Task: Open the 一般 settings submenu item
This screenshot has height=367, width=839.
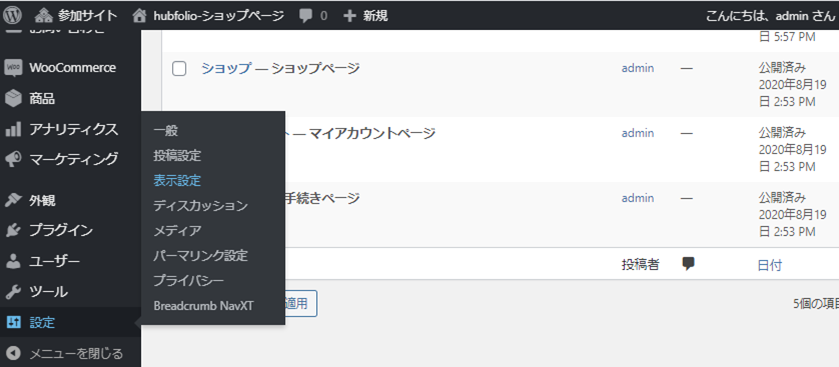Action: pos(165,131)
